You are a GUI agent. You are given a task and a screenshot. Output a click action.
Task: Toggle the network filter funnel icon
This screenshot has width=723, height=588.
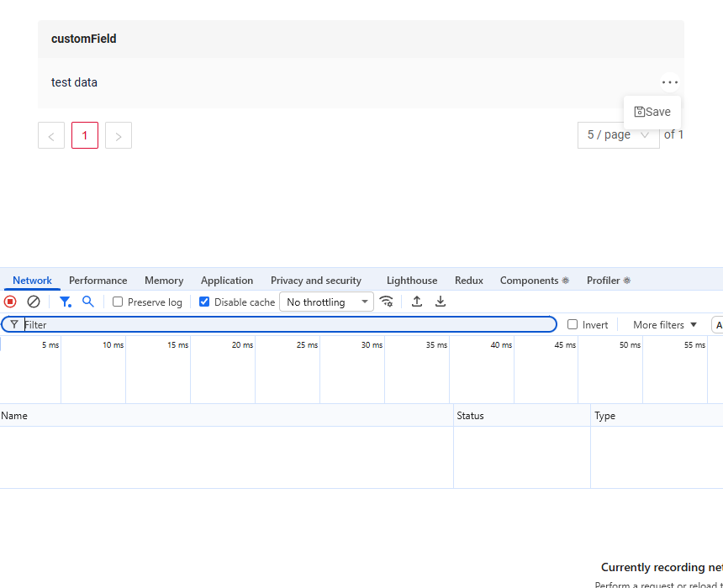pyautogui.click(x=65, y=302)
